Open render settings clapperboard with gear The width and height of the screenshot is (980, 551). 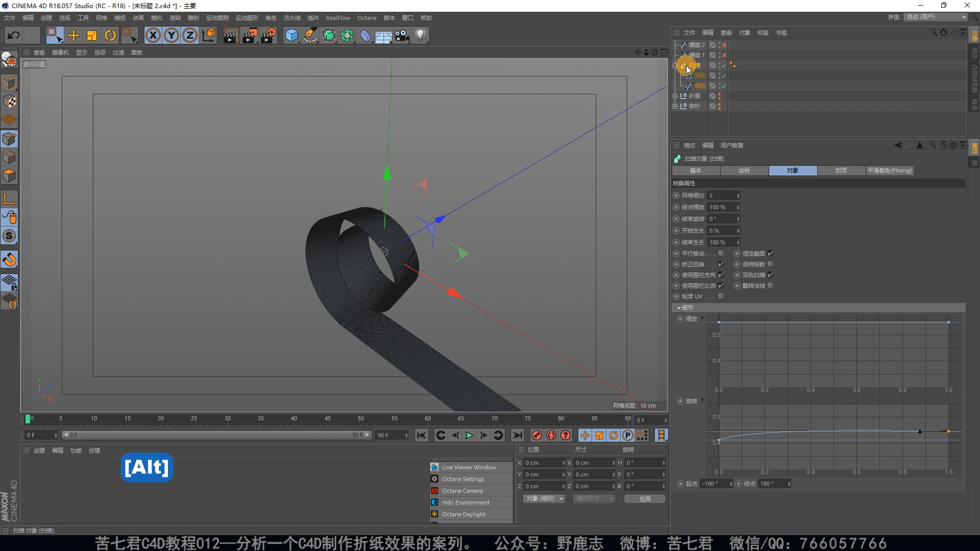click(x=268, y=35)
